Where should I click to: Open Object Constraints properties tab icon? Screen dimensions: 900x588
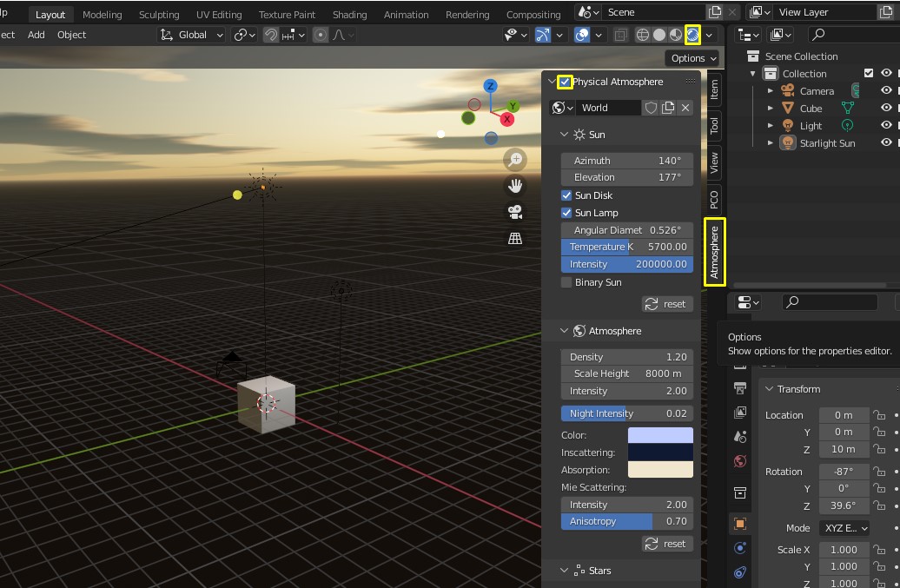point(740,572)
